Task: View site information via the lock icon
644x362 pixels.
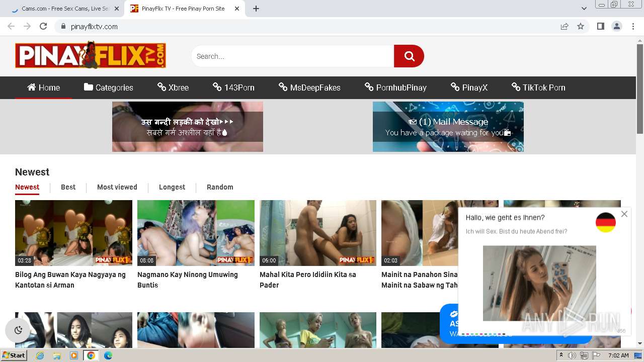Action: pyautogui.click(x=63, y=26)
